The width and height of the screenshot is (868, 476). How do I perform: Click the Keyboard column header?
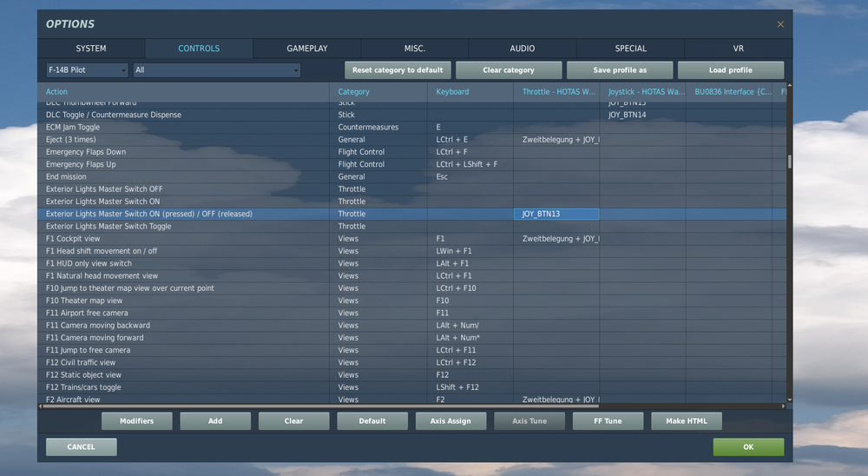pyautogui.click(x=470, y=92)
